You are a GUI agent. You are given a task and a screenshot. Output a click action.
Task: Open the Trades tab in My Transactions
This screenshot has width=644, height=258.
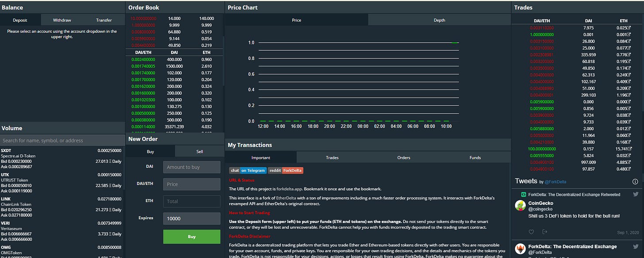[x=332, y=158]
